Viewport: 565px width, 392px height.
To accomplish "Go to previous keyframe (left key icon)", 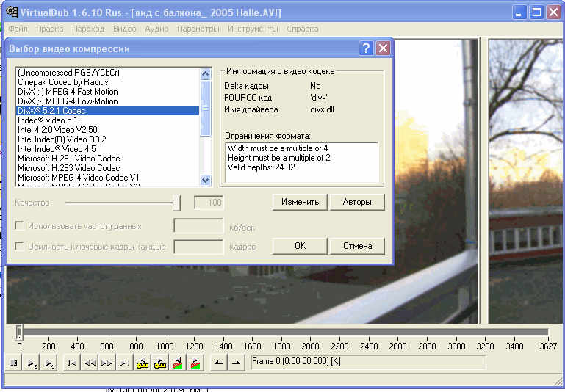I will 143,363.
